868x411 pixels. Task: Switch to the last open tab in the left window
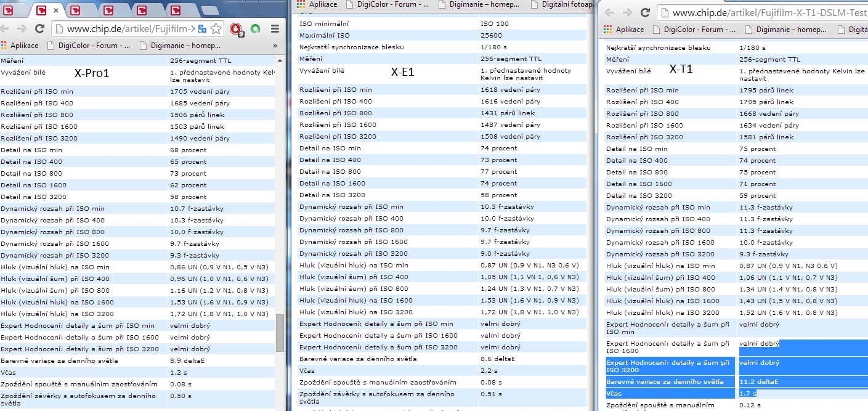coord(176,10)
